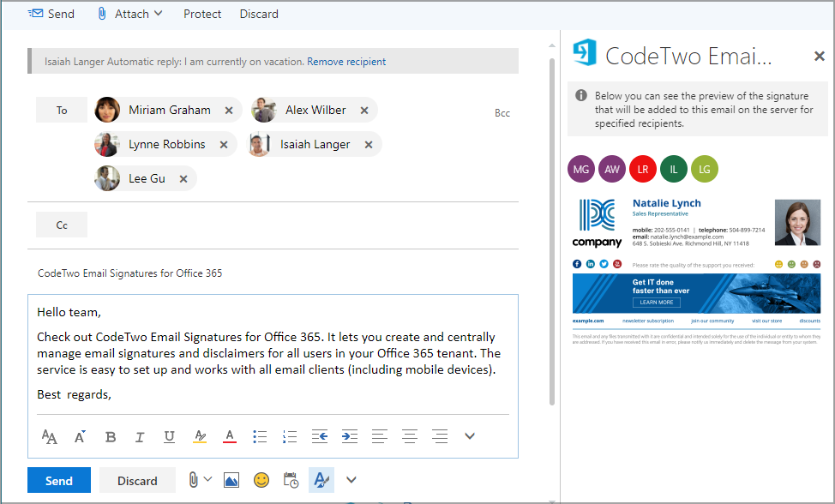Click the LEARN MORE banner button
Screen dimensions: 835x504
pos(657,303)
